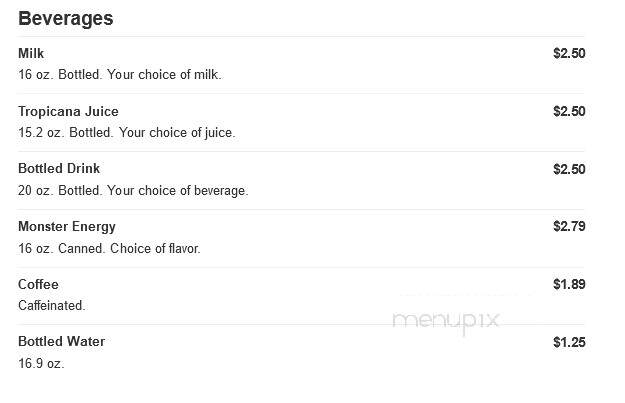Click the $1.89 Coffee price
This screenshot has height=403, width=625.
coord(569,284)
